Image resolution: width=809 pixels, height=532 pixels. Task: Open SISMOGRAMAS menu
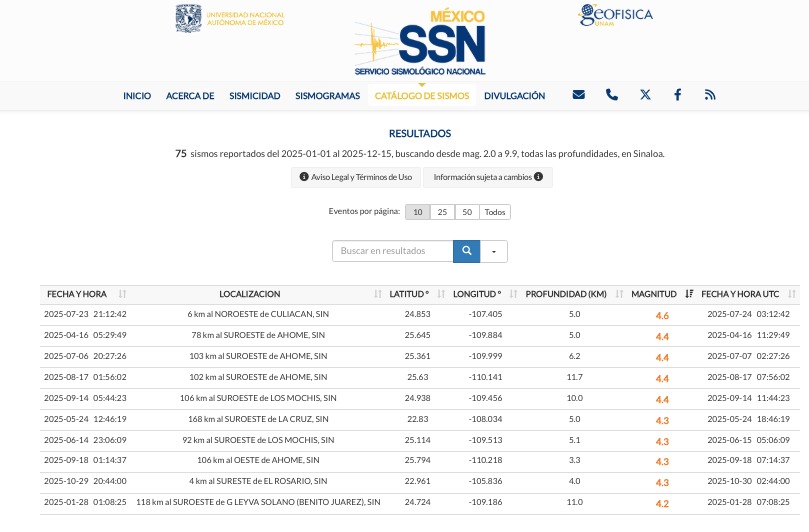[328, 96]
